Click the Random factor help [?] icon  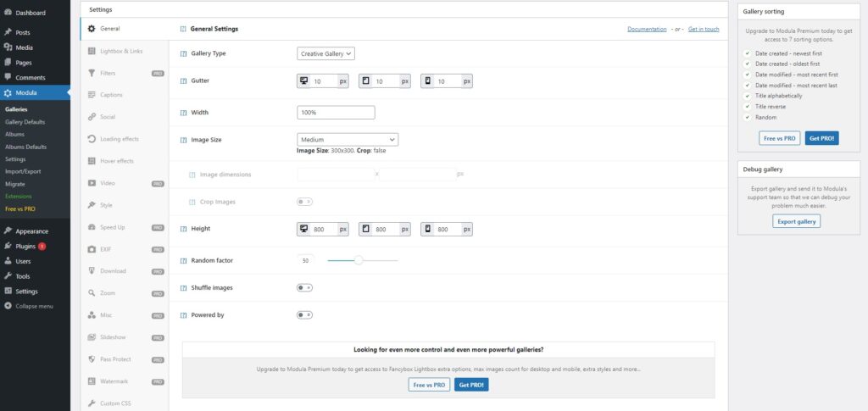[184, 260]
